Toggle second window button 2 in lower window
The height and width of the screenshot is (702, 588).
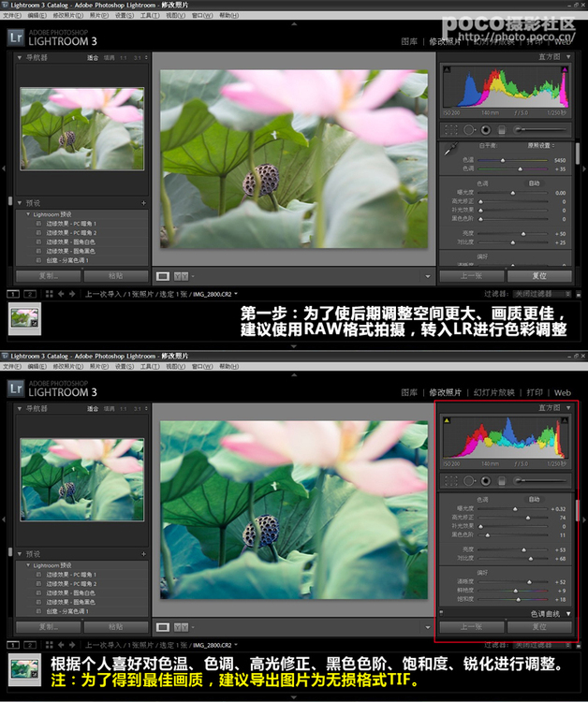point(30,645)
